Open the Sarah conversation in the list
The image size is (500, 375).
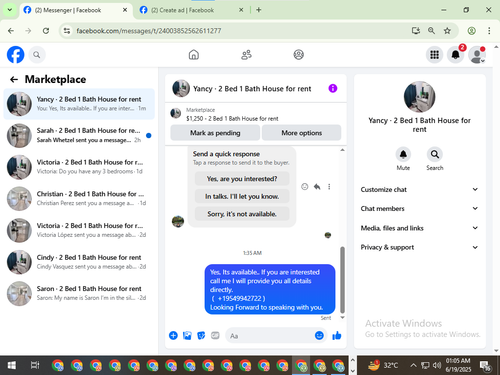(79, 135)
